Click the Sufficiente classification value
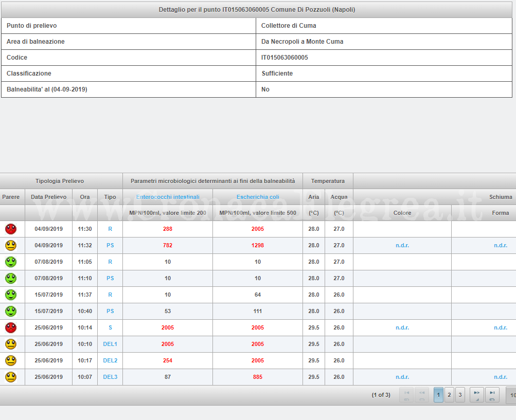Screen dimensions: 516x420 [x=277, y=74]
